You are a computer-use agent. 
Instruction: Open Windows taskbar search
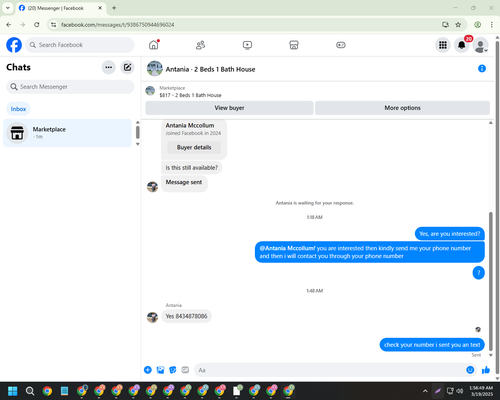pos(30,391)
